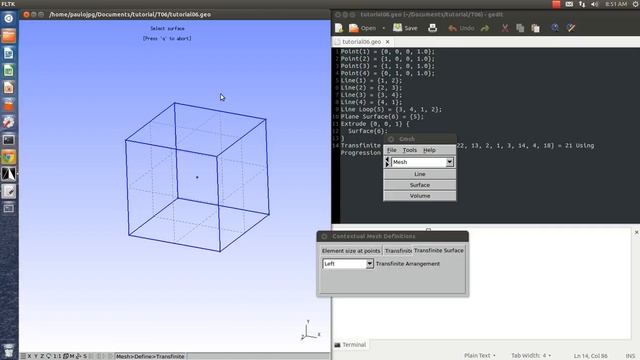
Task: Undo the last edit in gedit
Action: (x=461, y=28)
